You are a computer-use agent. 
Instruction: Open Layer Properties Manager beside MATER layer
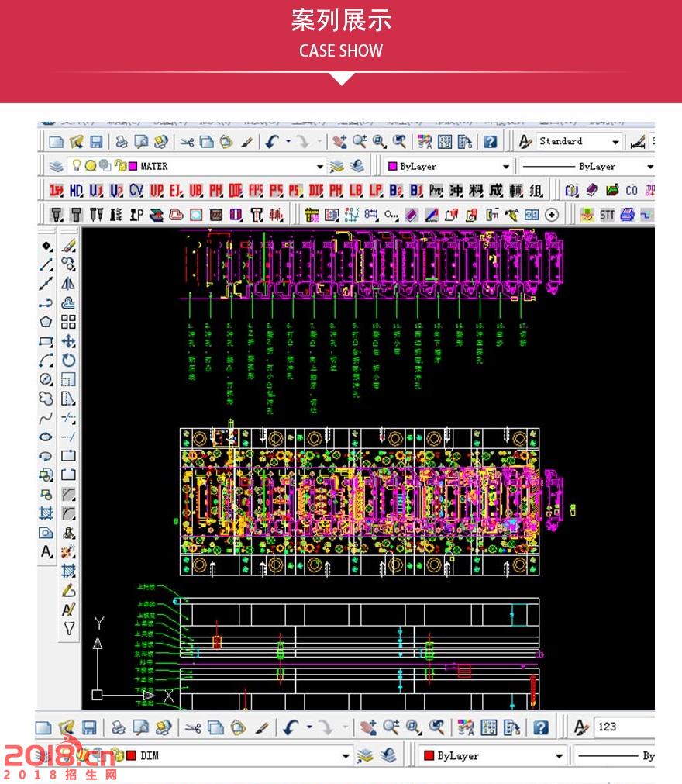coord(56,166)
